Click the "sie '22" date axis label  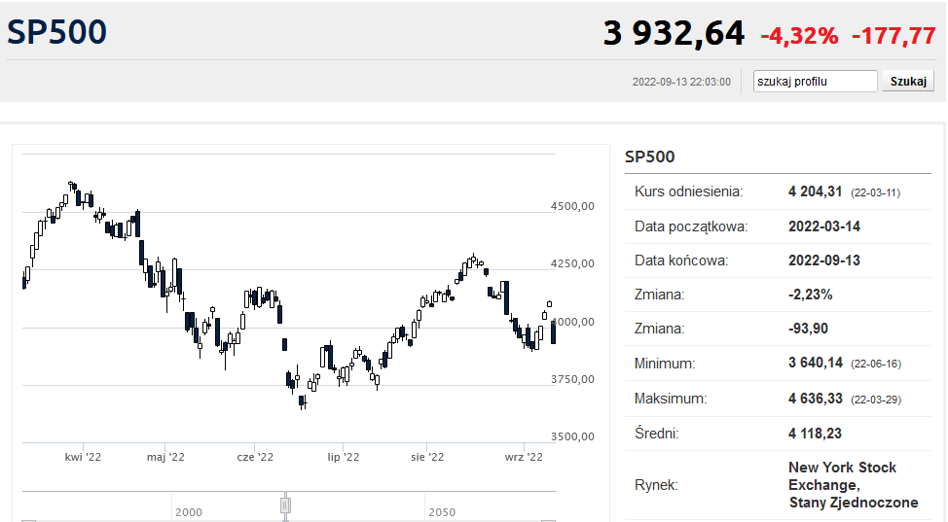427,457
